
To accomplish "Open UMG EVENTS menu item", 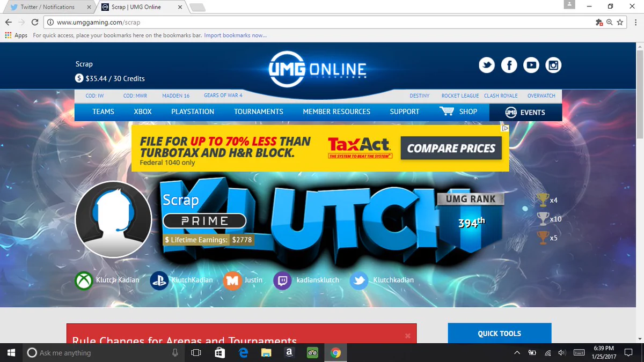I will [x=525, y=112].
